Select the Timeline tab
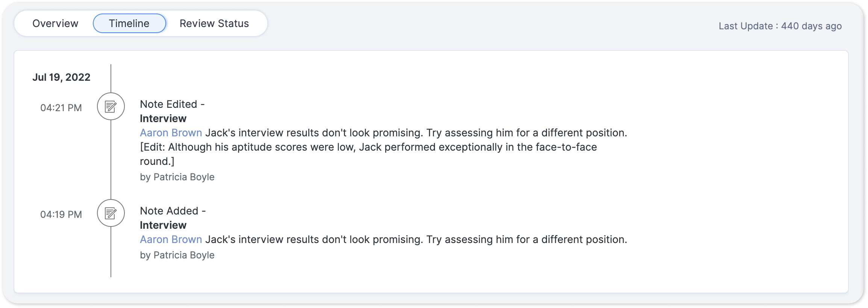Viewport: 868px width, 308px height. coord(129,24)
